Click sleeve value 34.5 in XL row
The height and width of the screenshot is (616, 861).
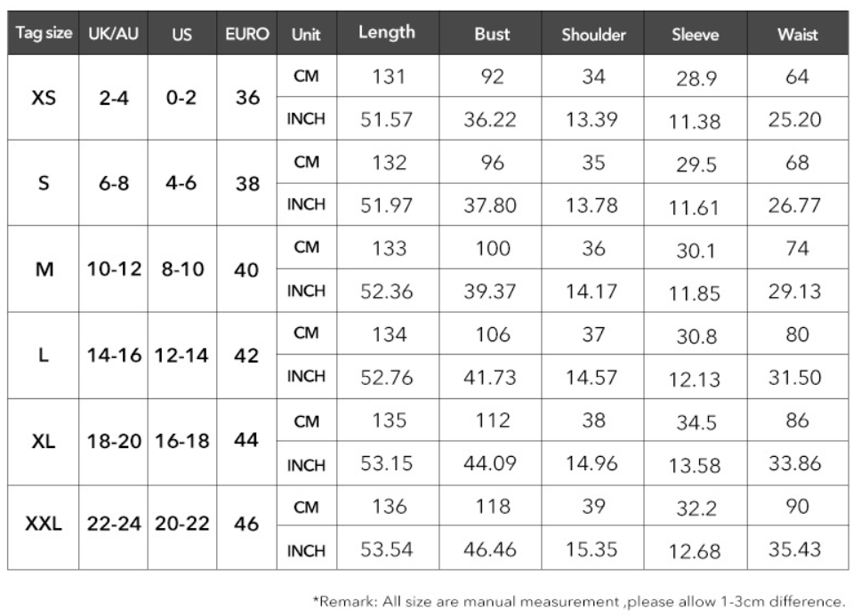(x=696, y=420)
